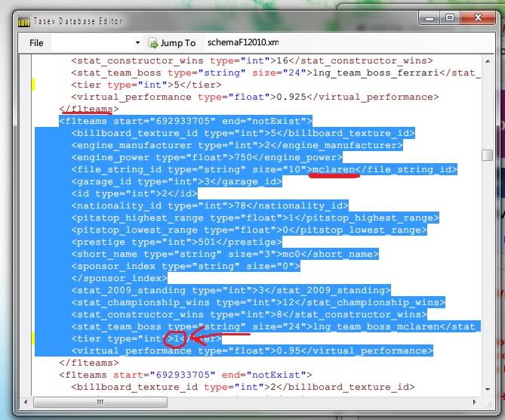Click virtual_performance 0.95 line
The width and height of the screenshot is (505, 420).
[252, 351]
